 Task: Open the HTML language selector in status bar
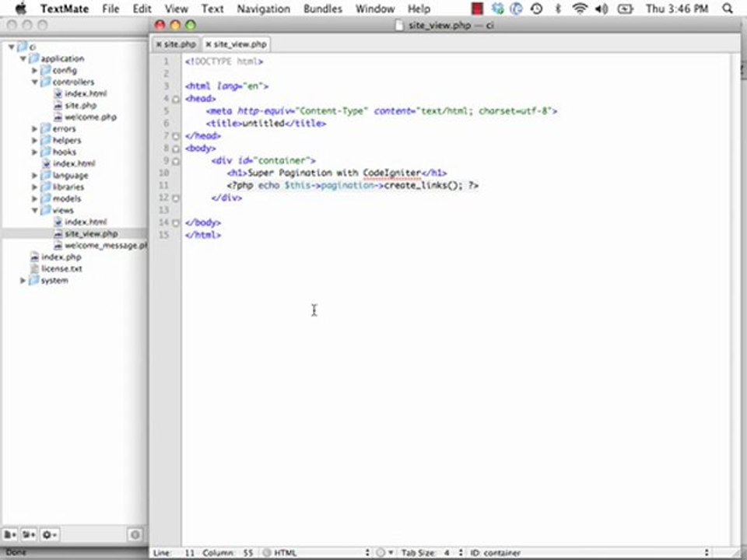317,553
